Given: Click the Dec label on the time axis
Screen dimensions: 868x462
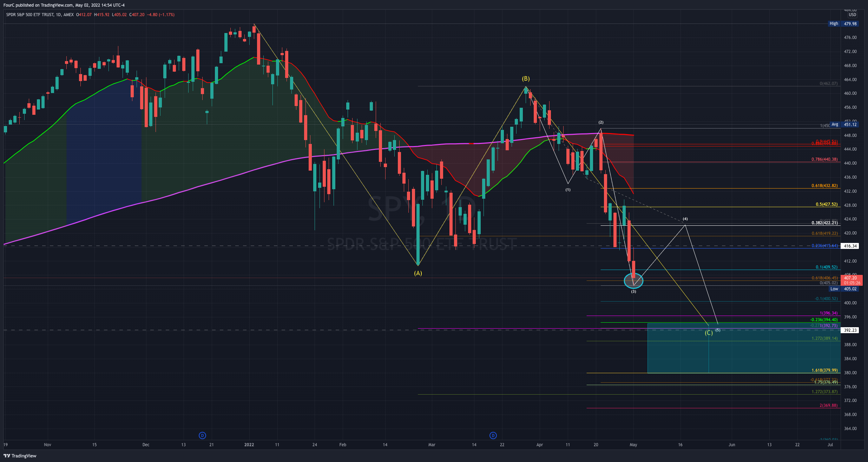Looking at the screenshot, I should click(x=146, y=445).
